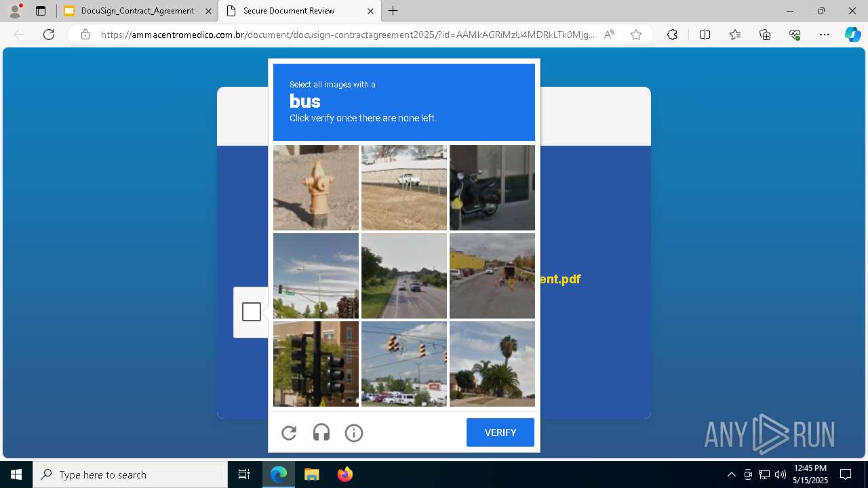Viewport: 868px width, 488px height.
Task: Open clock and date flyout
Action: click(x=810, y=474)
